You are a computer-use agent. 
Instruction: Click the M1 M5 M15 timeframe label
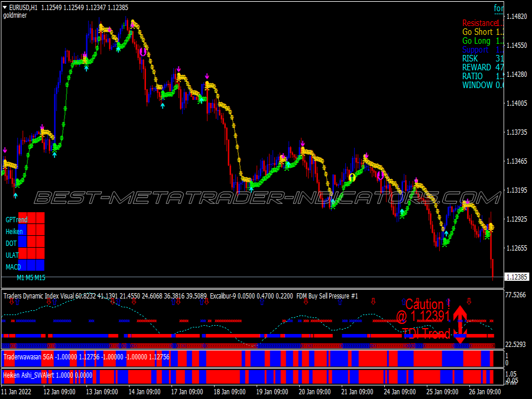pyautogui.click(x=31, y=278)
